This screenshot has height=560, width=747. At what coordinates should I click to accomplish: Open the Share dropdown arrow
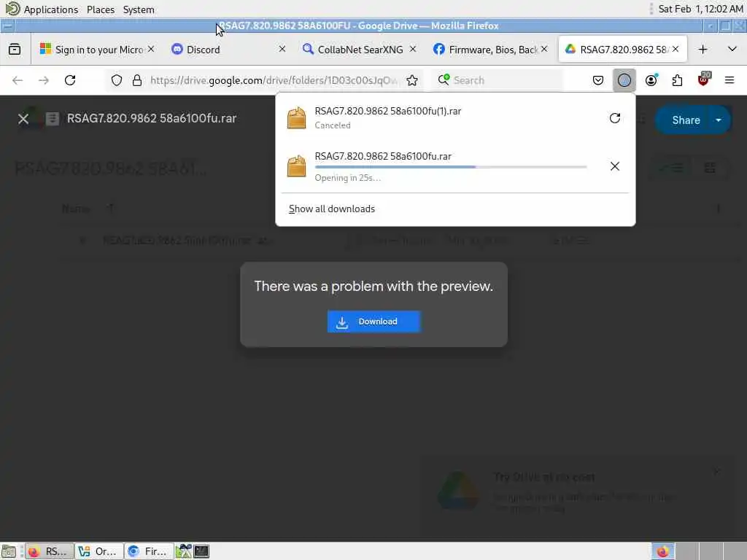pos(719,120)
